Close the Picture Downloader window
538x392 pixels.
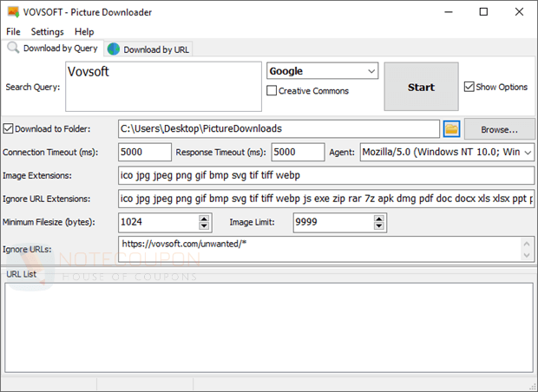519,12
